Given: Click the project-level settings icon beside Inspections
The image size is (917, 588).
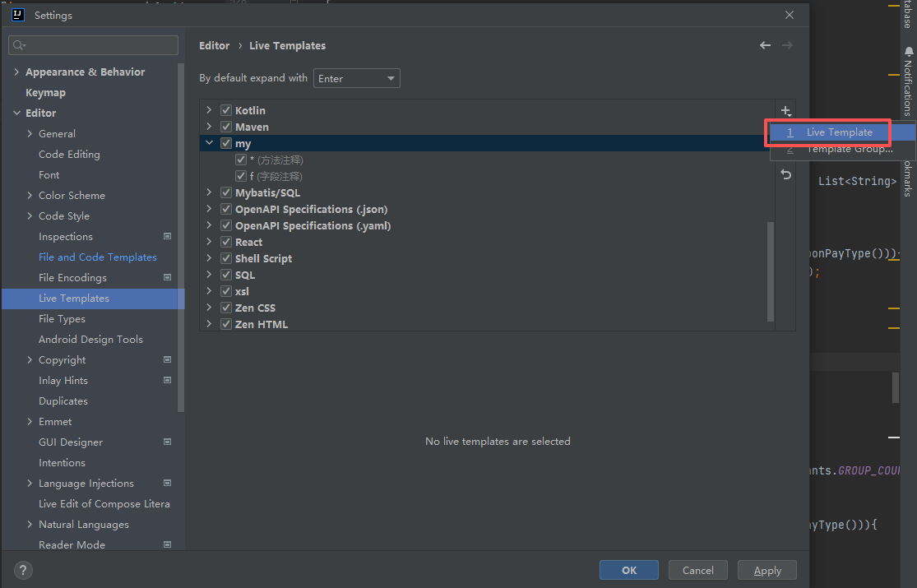Looking at the screenshot, I should (x=167, y=236).
